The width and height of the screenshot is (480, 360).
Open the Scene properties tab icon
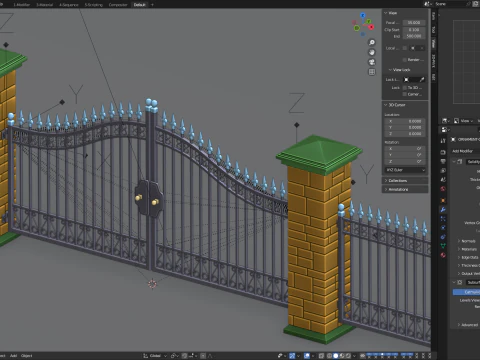[443, 179]
